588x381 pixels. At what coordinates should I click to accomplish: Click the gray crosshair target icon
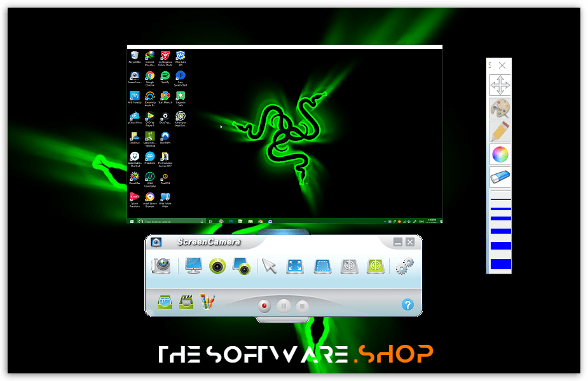click(349, 266)
